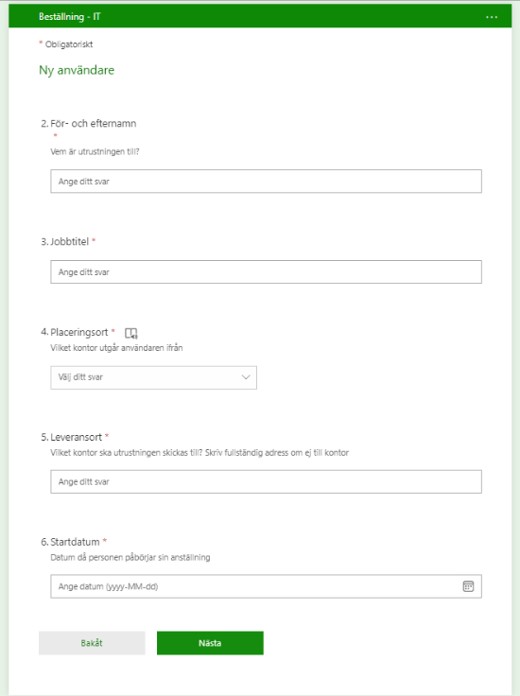Launch immersive reader beside Placeringsort
The width and height of the screenshot is (520, 696).
(x=131, y=333)
